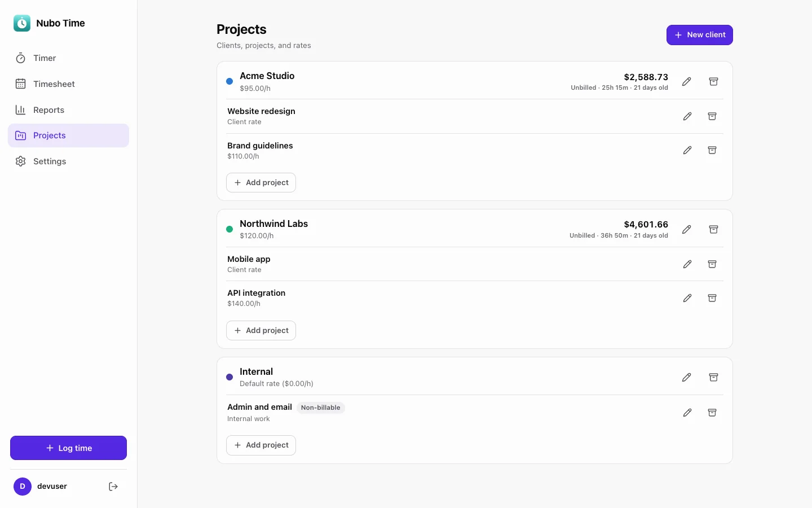Edit the Acme Studio client
This screenshot has width=812, height=508.
(686, 82)
